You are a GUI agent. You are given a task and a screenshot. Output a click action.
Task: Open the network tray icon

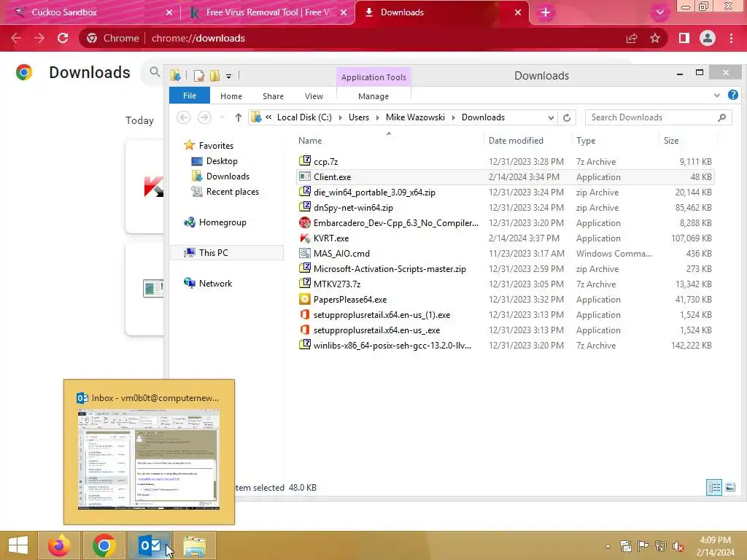click(661, 546)
